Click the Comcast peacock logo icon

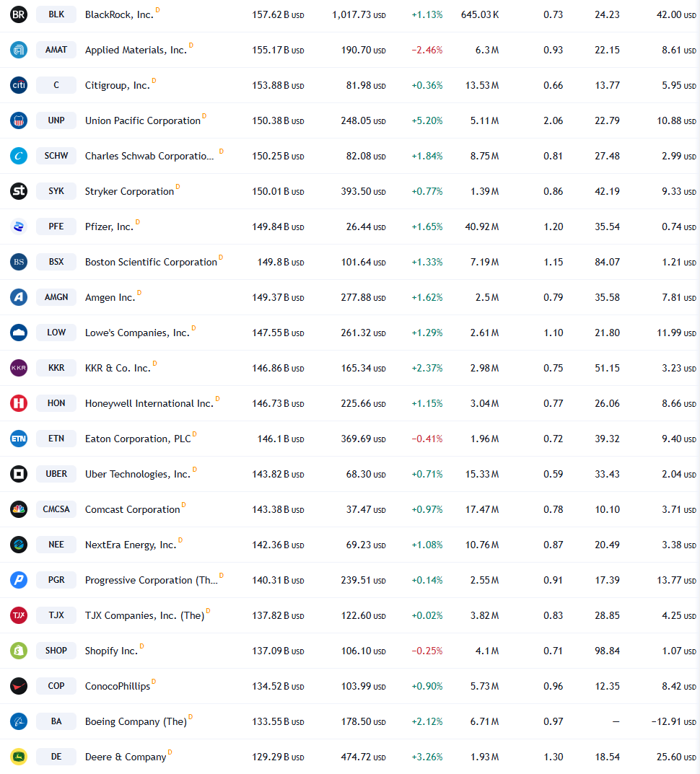point(19,509)
